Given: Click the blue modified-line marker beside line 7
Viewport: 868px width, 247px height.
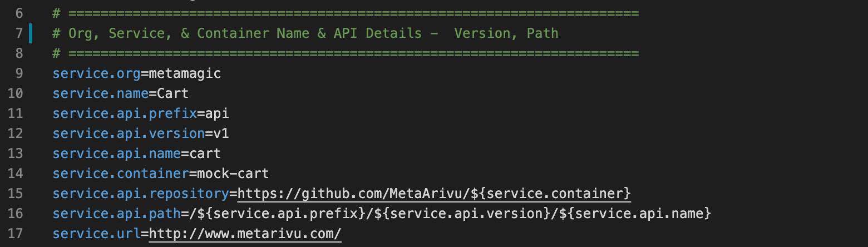Looking at the screenshot, I should coord(31,33).
